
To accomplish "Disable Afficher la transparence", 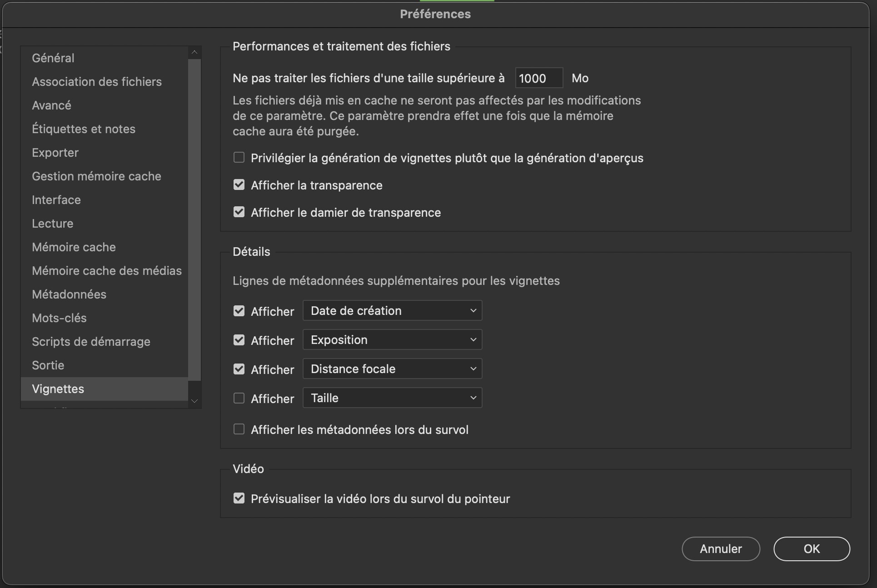I will pyautogui.click(x=239, y=184).
